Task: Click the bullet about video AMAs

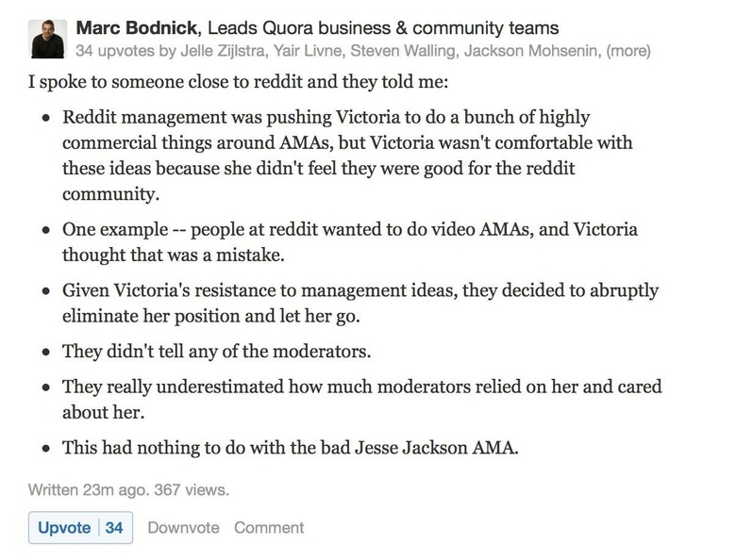Action: [350, 242]
